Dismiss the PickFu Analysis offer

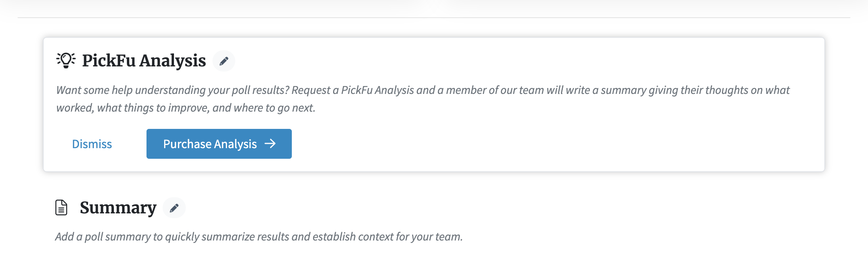[x=92, y=144]
